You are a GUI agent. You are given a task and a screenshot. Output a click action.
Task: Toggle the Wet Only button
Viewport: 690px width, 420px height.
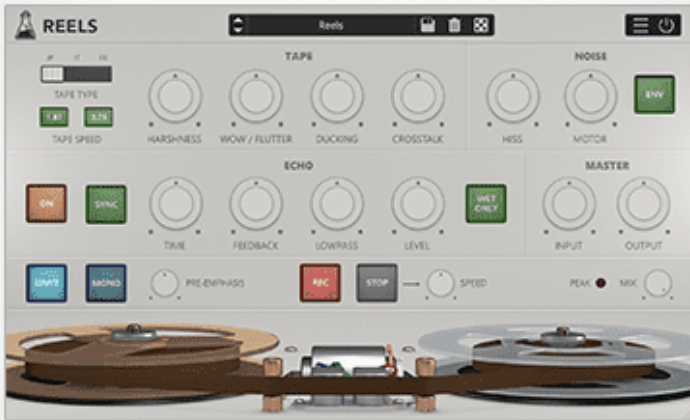(x=486, y=203)
